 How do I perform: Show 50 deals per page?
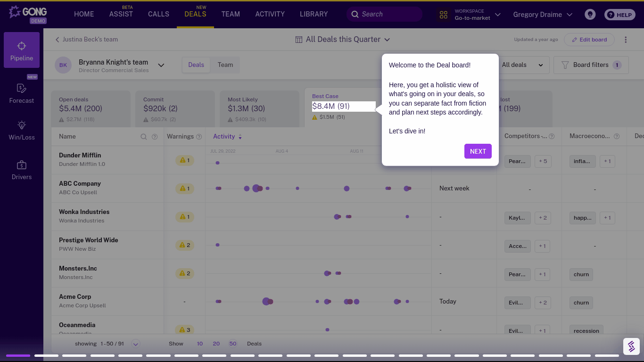(x=233, y=344)
